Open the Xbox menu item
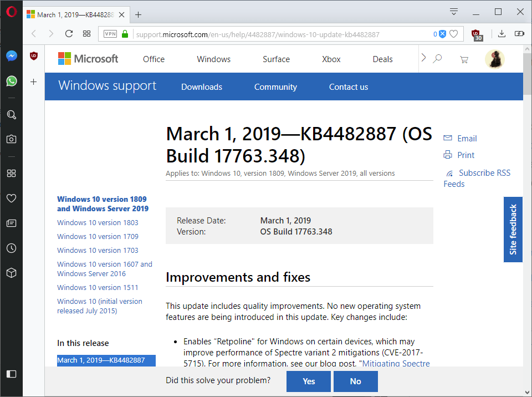This screenshot has height=397, width=532. [x=331, y=59]
